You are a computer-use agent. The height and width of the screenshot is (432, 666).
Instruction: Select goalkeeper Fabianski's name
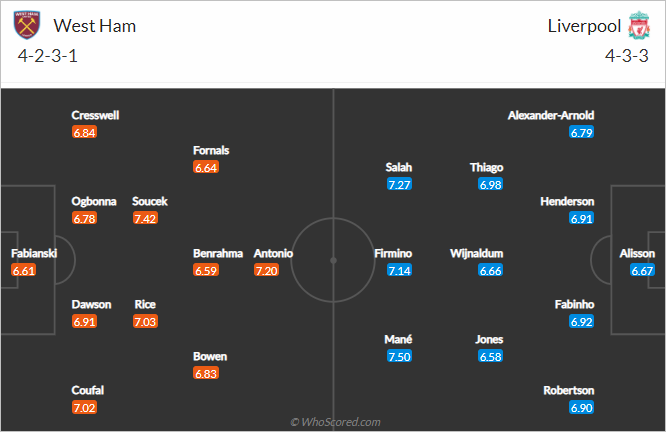(x=34, y=253)
